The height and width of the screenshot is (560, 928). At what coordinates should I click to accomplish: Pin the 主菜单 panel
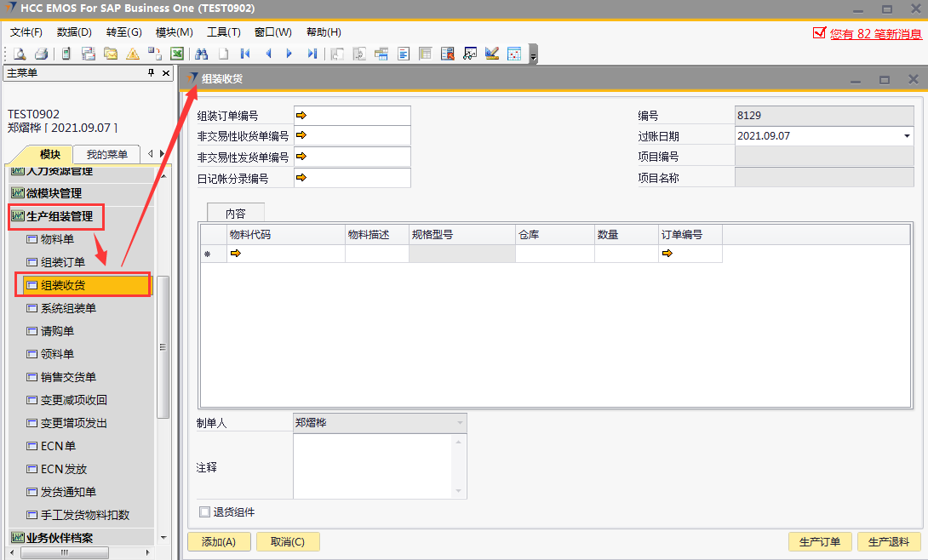[x=151, y=73]
